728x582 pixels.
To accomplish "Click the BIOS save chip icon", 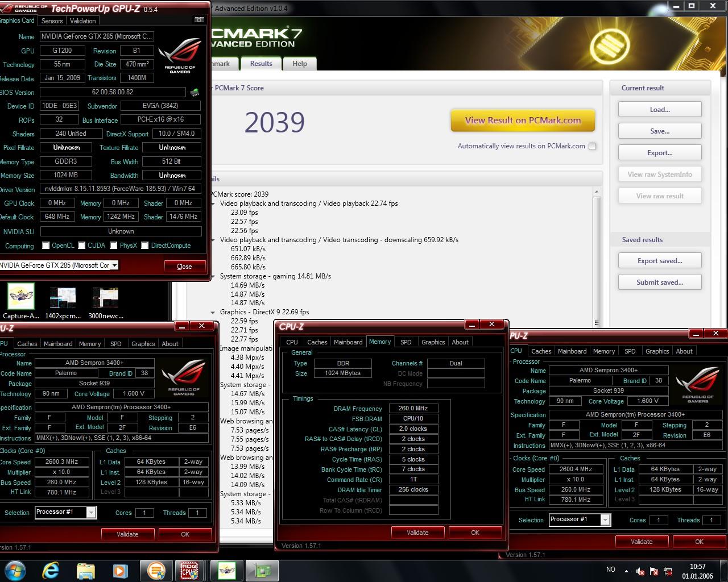I will [x=195, y=92].
